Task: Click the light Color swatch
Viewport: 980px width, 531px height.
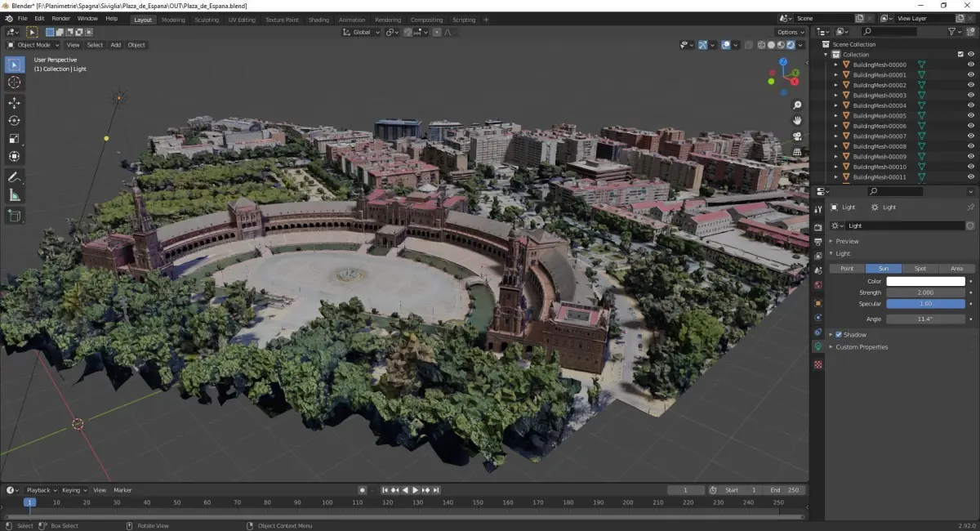Action: pyautogui.click(x=925, y=281)
